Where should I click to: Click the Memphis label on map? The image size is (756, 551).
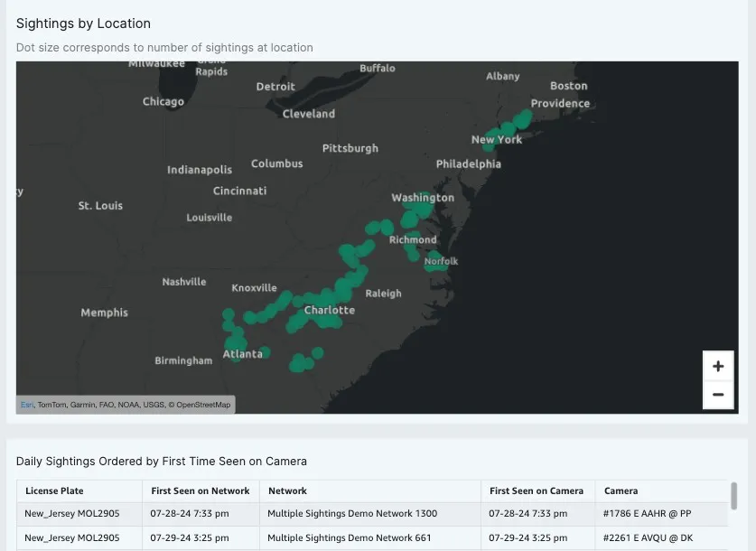click(104, 313)
